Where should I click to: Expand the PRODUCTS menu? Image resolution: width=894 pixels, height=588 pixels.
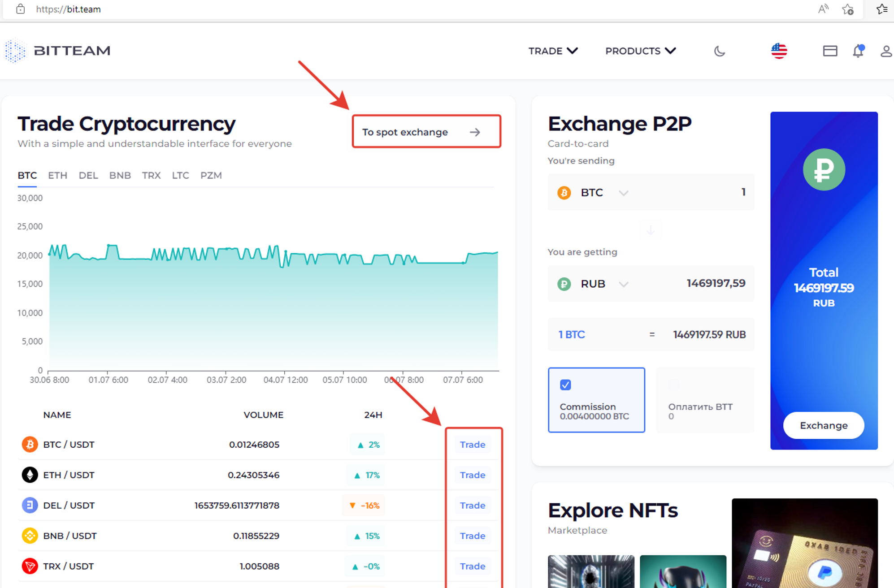641,51
